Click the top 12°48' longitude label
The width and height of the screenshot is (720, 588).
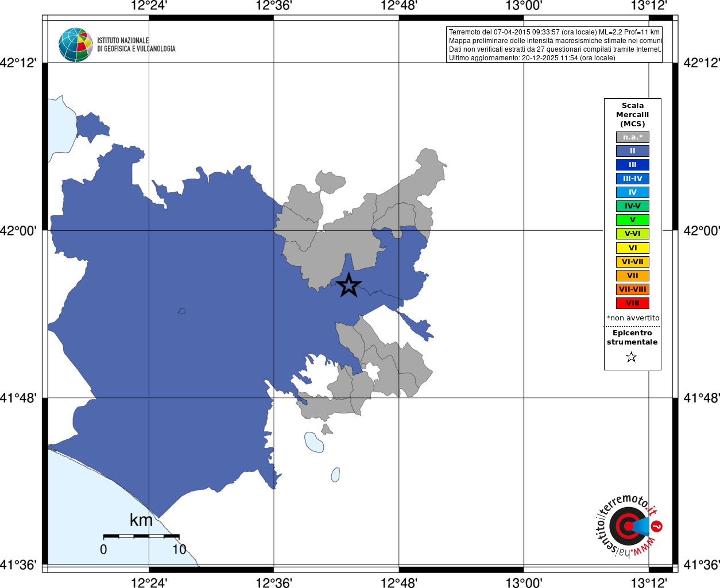click(x=399, y=6)
